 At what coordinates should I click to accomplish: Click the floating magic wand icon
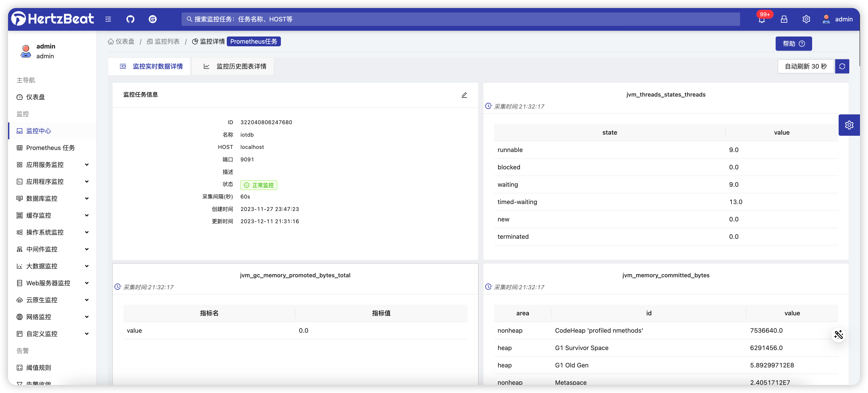(838, 335)
